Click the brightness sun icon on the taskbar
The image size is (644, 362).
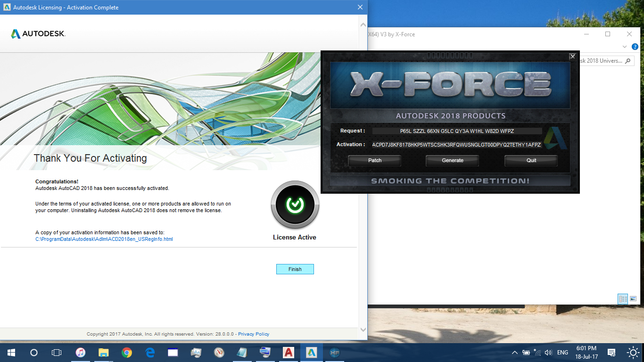(x=633, y=353)
